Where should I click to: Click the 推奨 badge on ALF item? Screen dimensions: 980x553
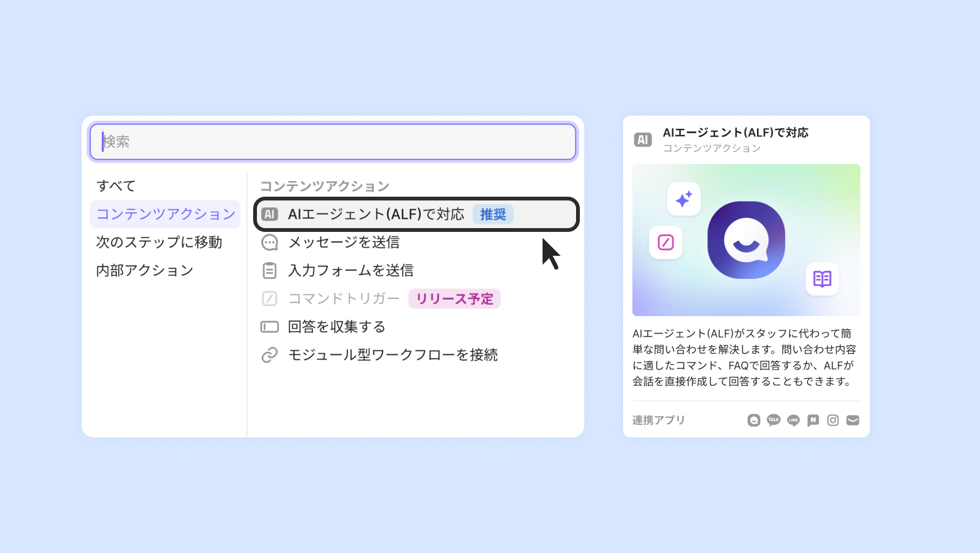[493, 214]
